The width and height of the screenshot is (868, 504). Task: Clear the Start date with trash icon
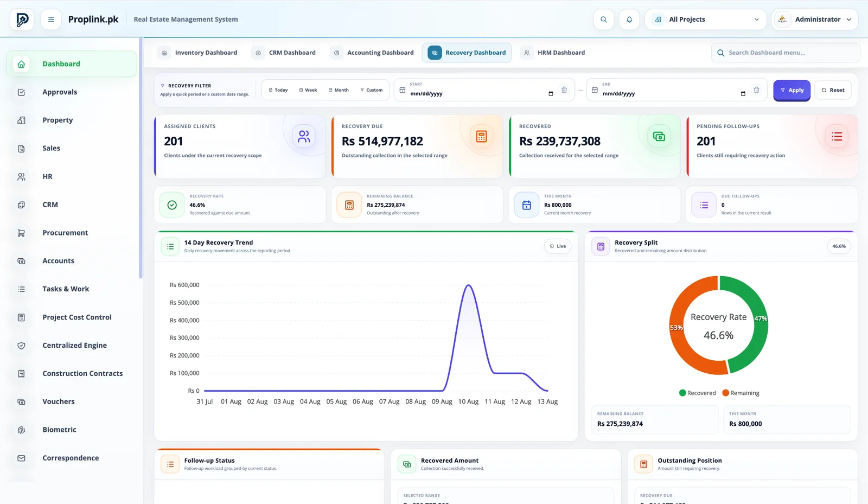click(564, 90)
